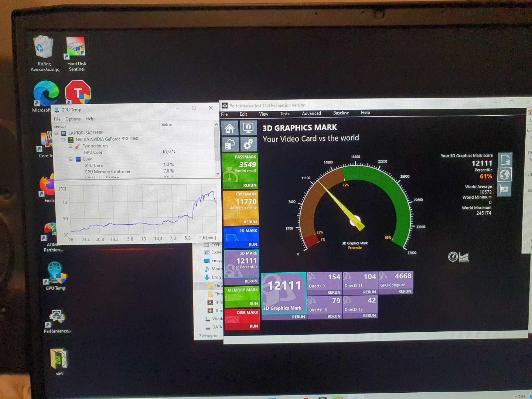Open File menu in PerformanceTest
The image size is (532, 399).
(224, 114)
